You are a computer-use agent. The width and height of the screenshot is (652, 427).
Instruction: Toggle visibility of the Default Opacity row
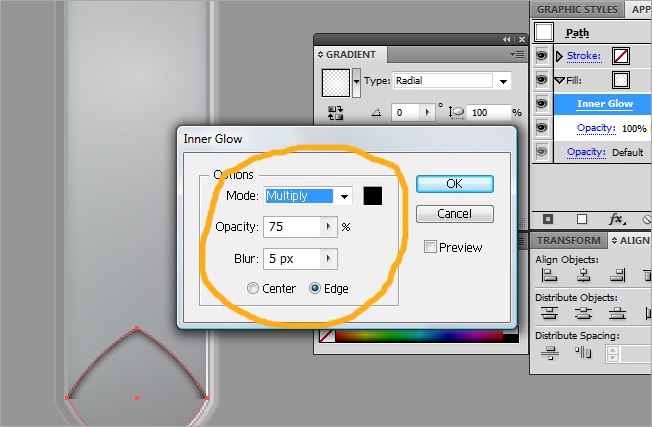tap(542, 152)
